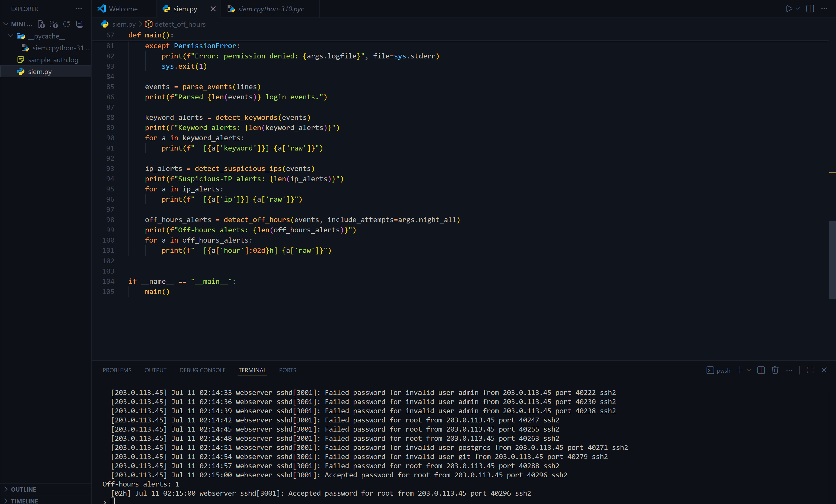Click the New File icon in Explorer
This screenshot has width=836, height=504.
coord(41,24)
